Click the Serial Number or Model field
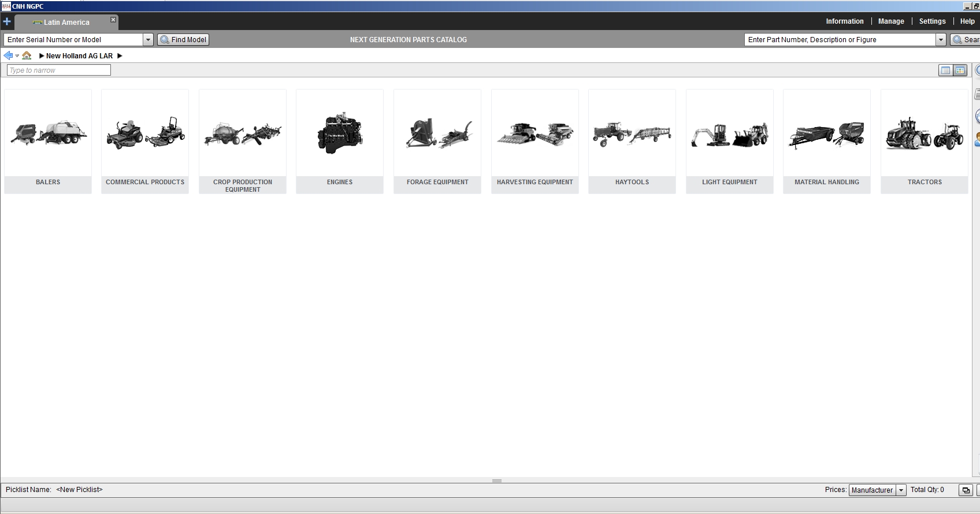980x514 pixels. tap(73, 39)
